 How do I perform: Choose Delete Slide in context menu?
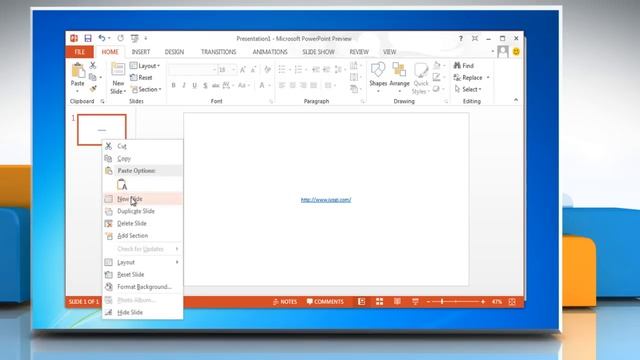coord(142,224)
